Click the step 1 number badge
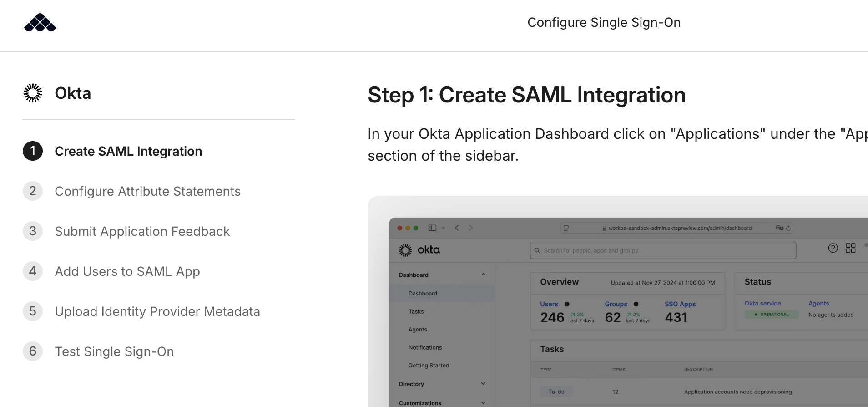The width and height of the screenshot is (868, 407). point(33,151)
